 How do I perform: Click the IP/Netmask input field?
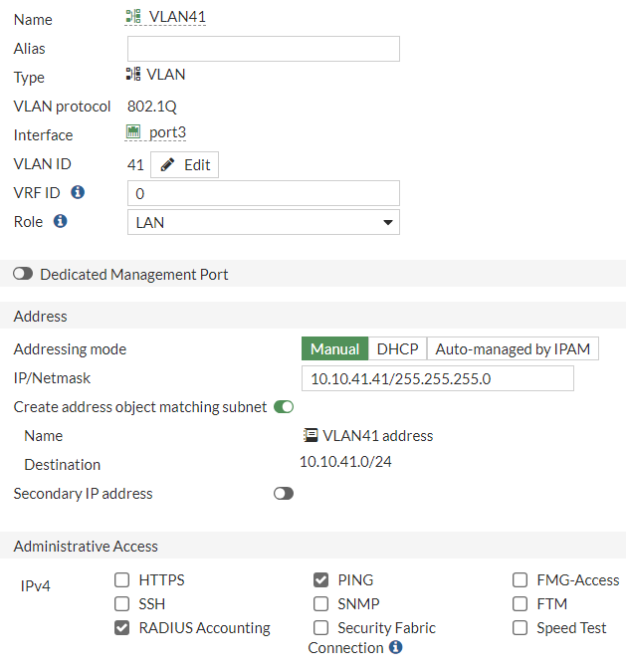pyautogui.click(x=437, y=378)
